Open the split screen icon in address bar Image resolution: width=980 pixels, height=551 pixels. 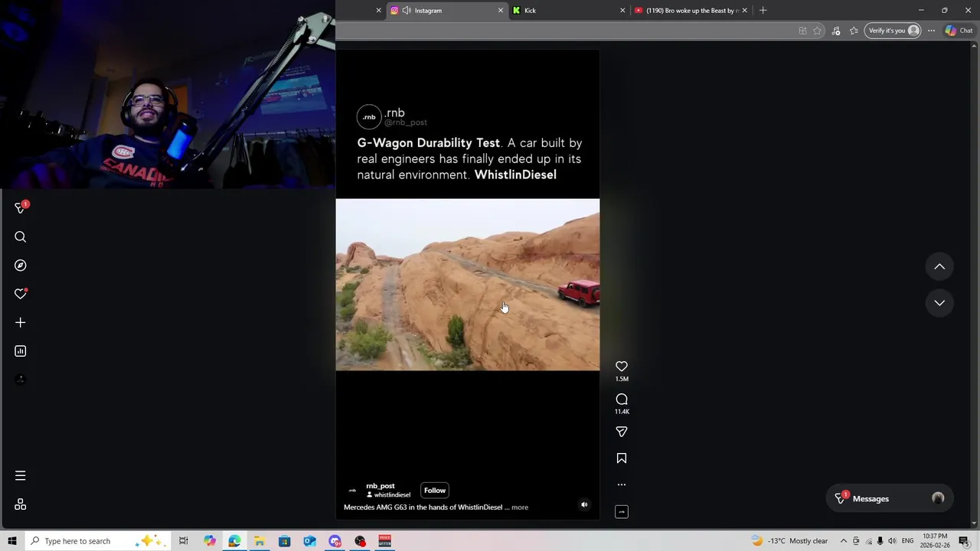click(802, 31)
